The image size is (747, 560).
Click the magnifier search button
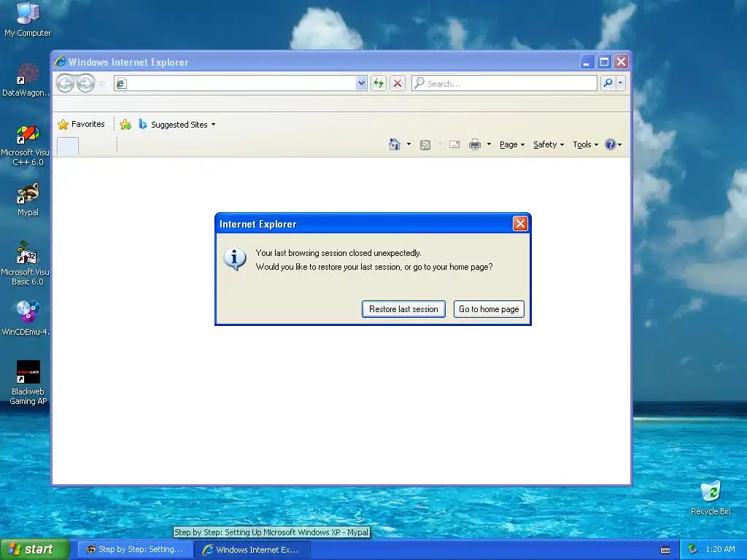[x=608, y=83]
